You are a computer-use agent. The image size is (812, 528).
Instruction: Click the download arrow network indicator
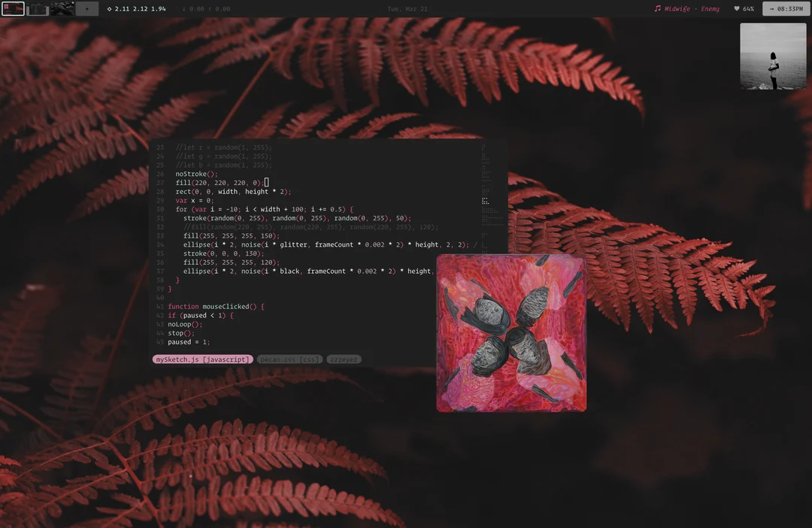tap(183, 8)
